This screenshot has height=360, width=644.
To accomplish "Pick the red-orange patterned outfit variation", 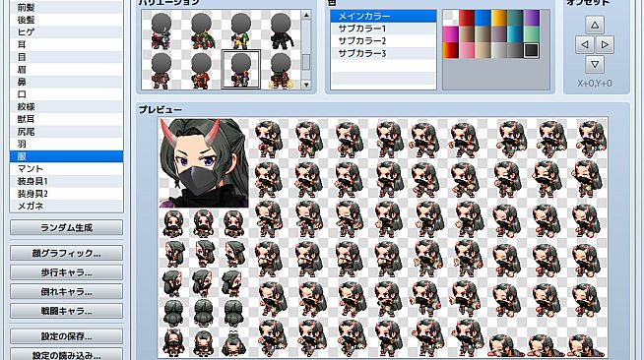I will coord(201,70).
